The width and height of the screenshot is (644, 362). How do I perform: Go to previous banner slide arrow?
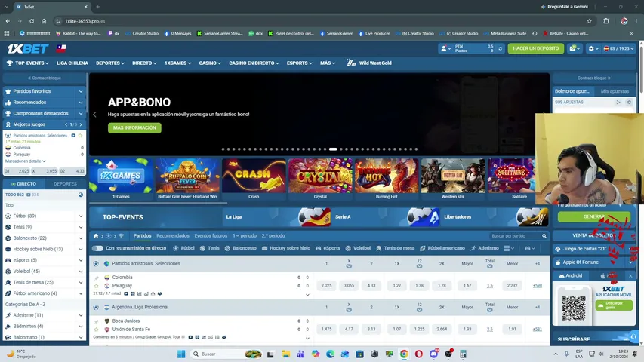94,115
